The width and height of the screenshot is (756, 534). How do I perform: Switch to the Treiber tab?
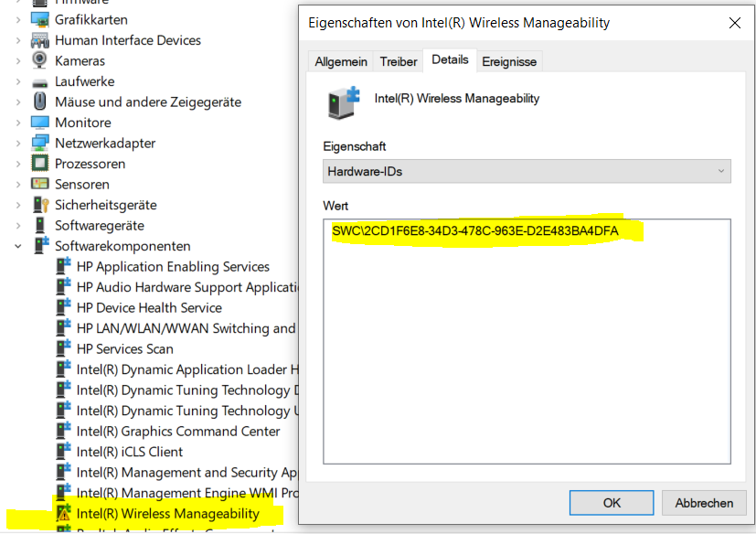pyautogui.click(x=399, y=61)
